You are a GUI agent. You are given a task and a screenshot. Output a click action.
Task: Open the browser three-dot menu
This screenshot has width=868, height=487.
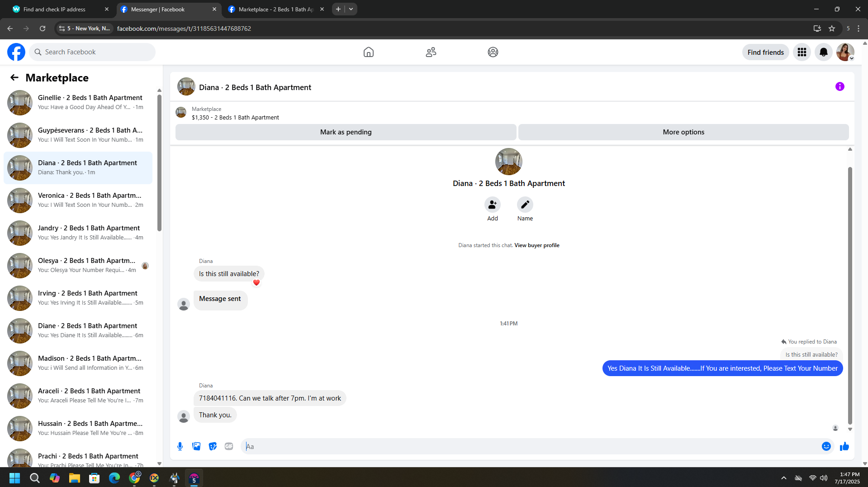point(859,29)
